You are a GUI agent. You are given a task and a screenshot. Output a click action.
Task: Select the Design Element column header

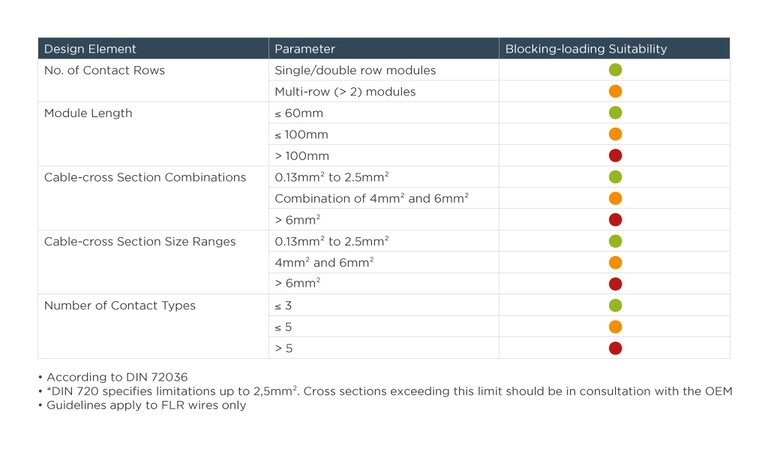90,49
